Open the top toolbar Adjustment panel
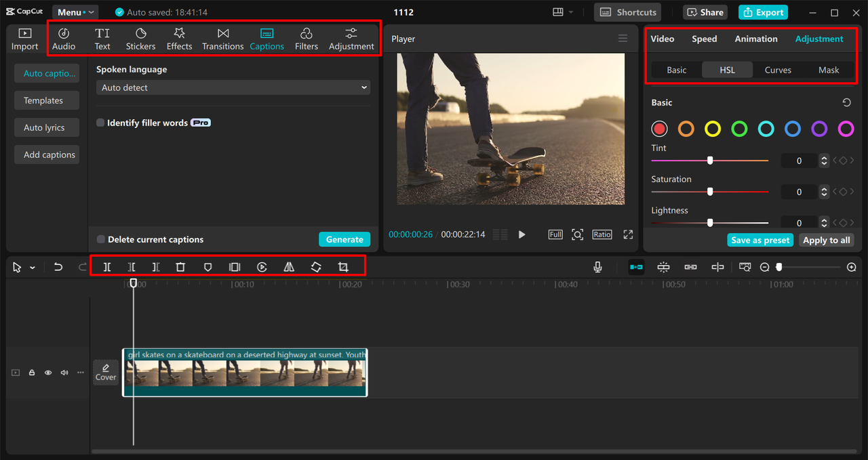Viewport: 868px width, 460px height. 351,39
